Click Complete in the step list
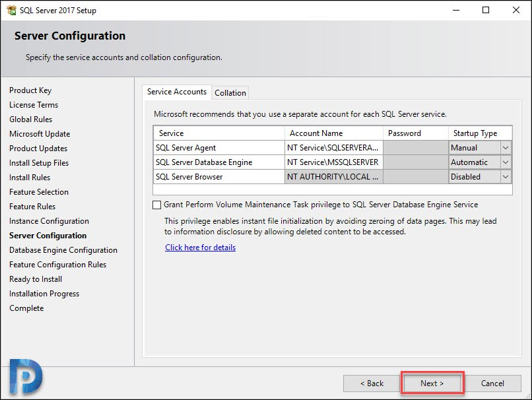Screen dimensions: 532x400 pos(26,308)
